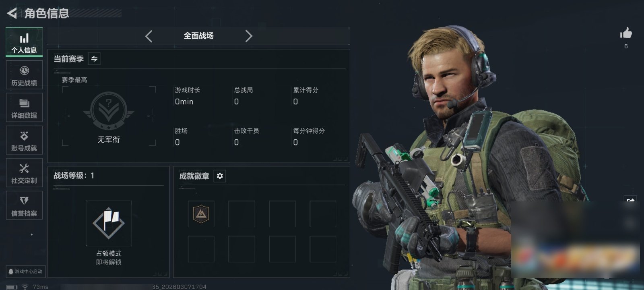Switch to next mode with right chevron

coord(249,36)
